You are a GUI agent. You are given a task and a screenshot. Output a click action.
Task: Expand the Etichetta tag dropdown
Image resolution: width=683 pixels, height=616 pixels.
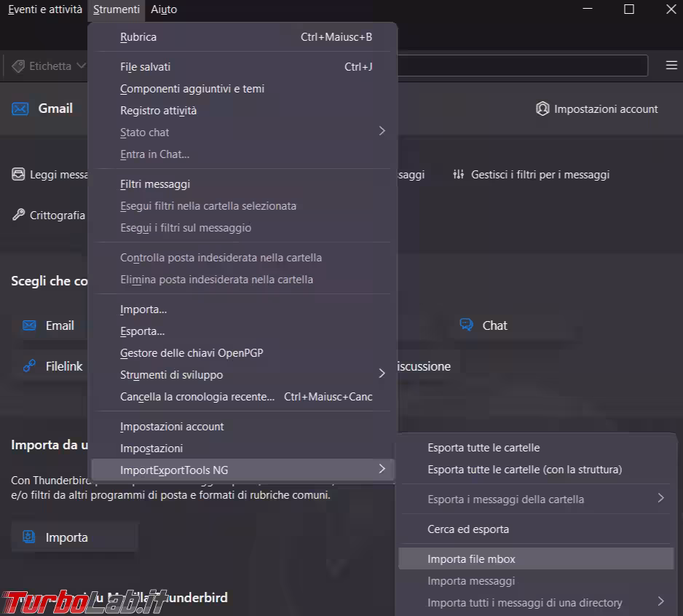point(48,66)
